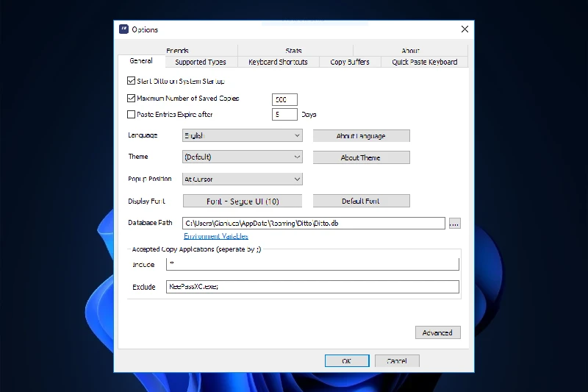Click the Exclude applications field
This screenshot has height=392, width=588.
312,287
